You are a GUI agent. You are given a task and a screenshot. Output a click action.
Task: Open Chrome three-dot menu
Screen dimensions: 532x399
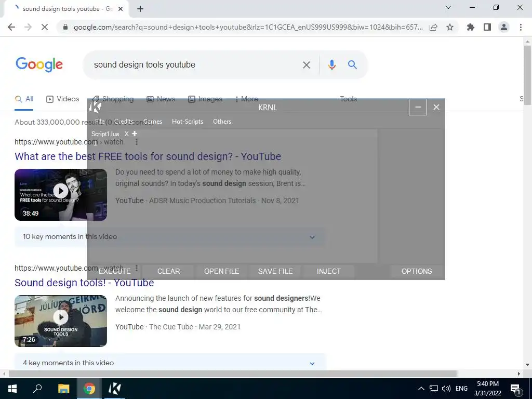tap(521, 27)
